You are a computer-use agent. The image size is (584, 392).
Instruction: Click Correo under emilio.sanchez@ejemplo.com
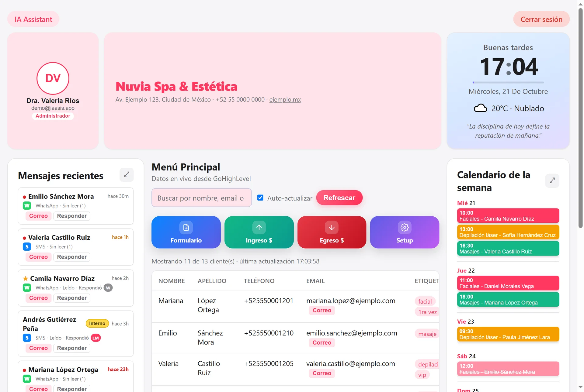point(322,342)
